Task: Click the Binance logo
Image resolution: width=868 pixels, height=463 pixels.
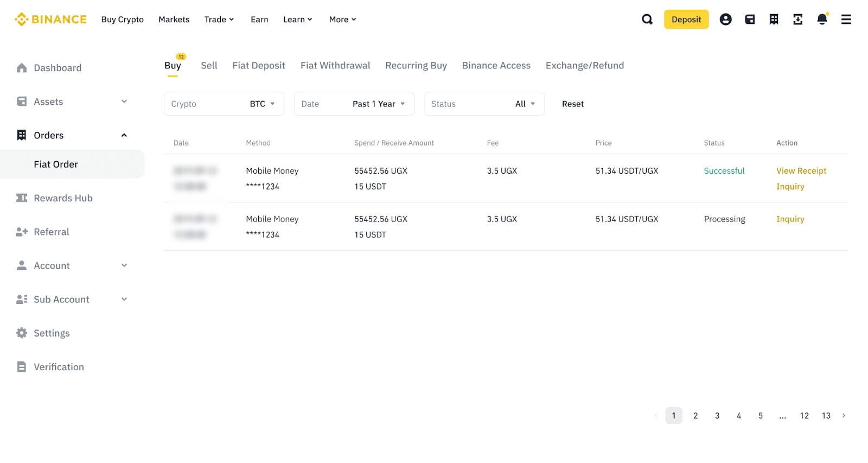Action: [50, 20]
